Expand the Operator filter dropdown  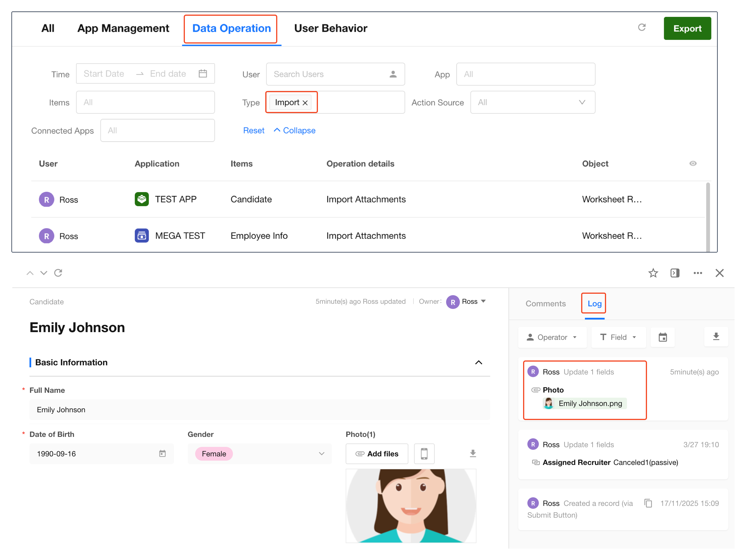pos(552,337)
